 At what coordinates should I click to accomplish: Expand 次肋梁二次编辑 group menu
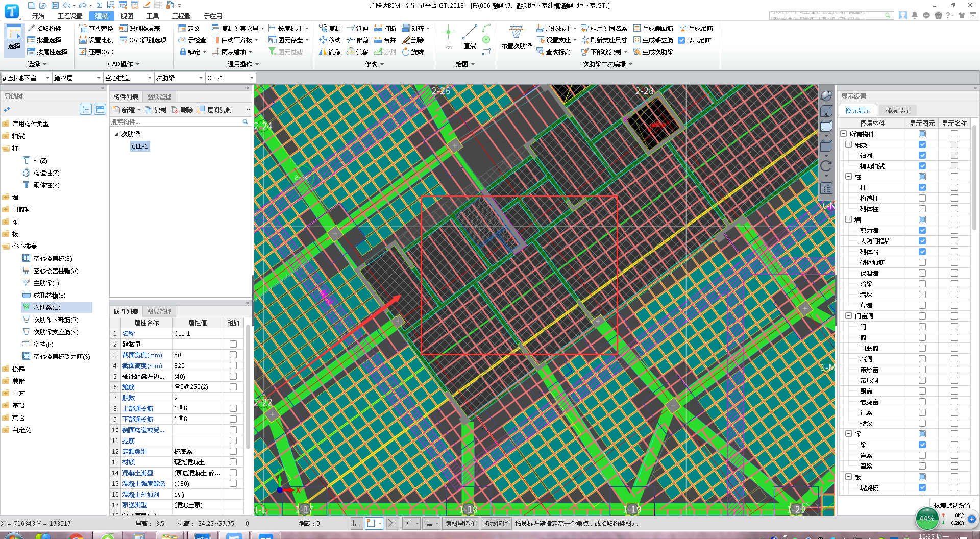coord(607,64)
